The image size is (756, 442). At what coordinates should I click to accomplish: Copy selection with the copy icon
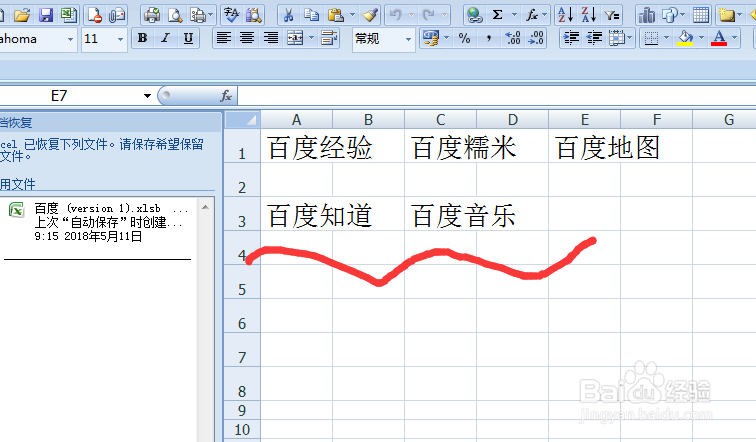pyautogui.click(x=311, y=15)
